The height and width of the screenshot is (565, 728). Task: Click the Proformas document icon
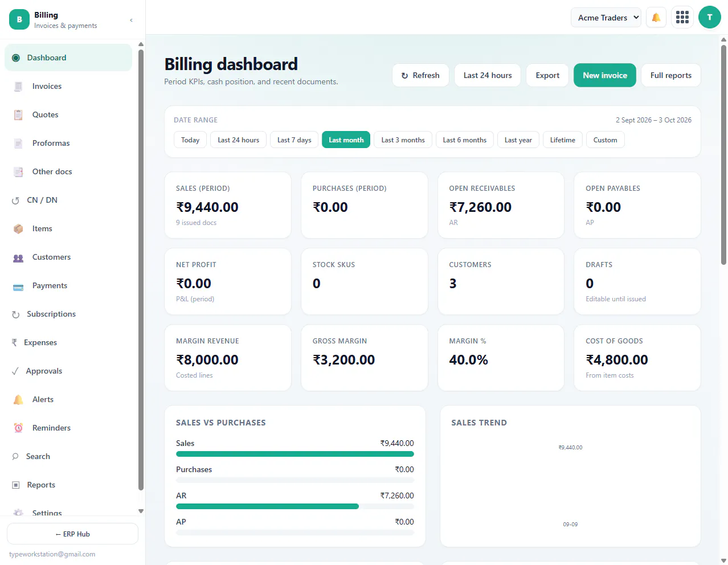click(18, 144)
